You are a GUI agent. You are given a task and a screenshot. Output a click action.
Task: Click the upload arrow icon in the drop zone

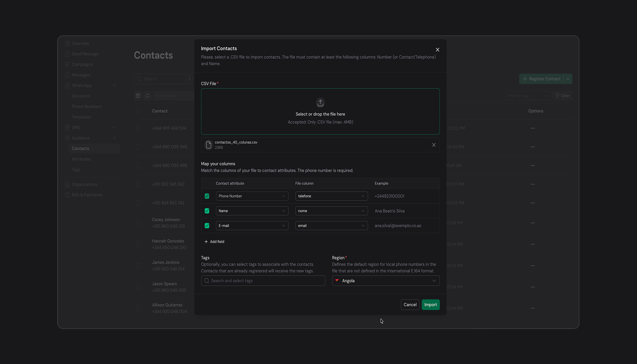[320, 103]
